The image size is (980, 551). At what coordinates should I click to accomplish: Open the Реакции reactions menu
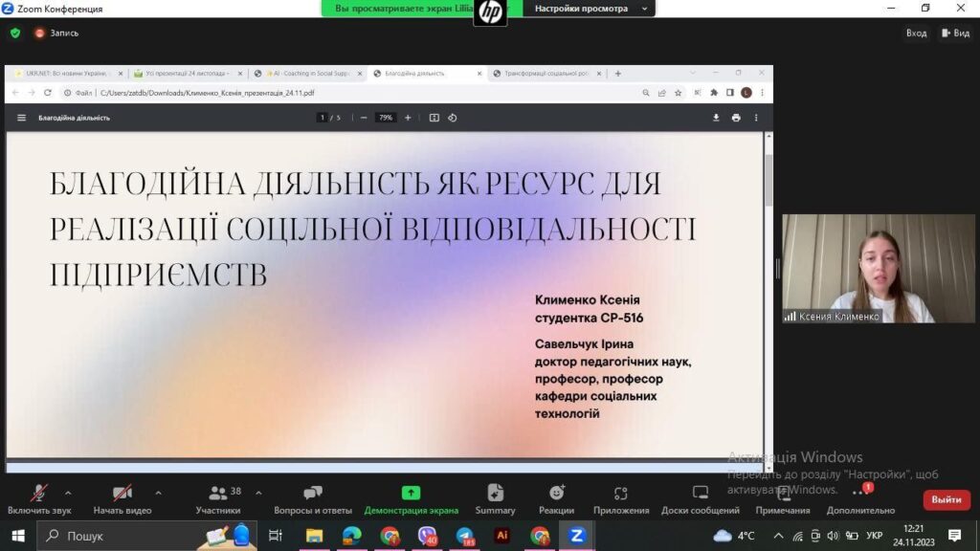point(556,495)
